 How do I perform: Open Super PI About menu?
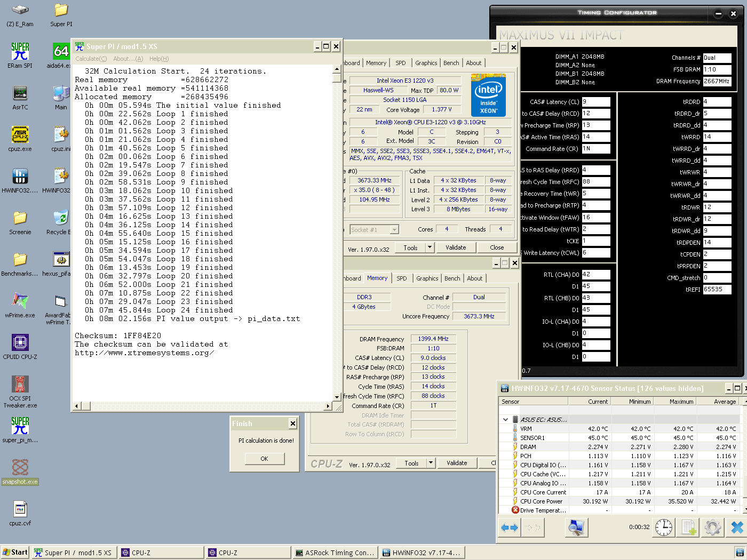pyautogui.click(x=128, y=59)
